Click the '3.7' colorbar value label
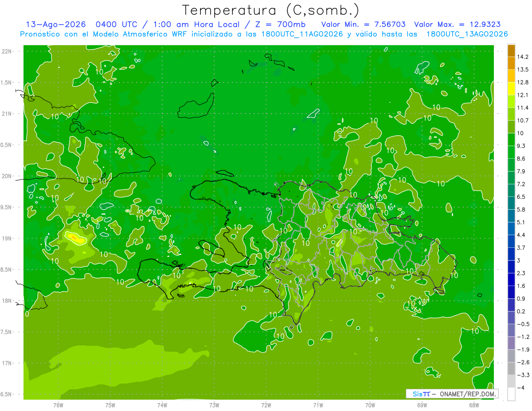 (x=521, y=247)
